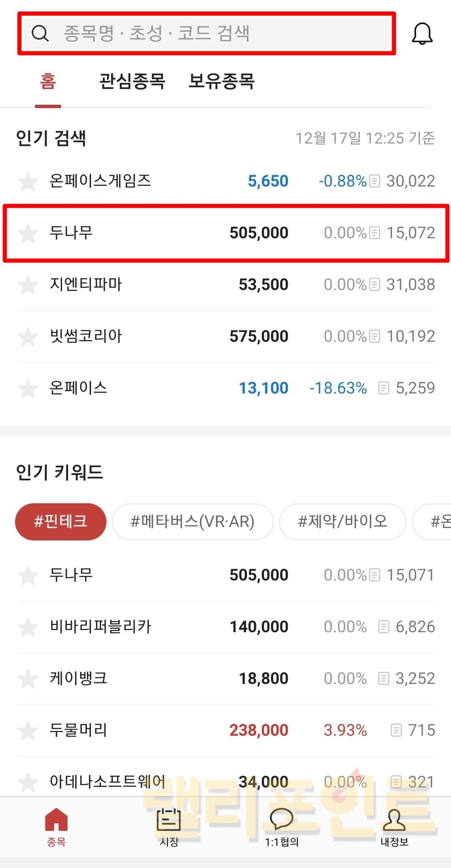Tap the notification bell icon
The image size is (451, 868).
pyautogui.click(x=422, y=33)
